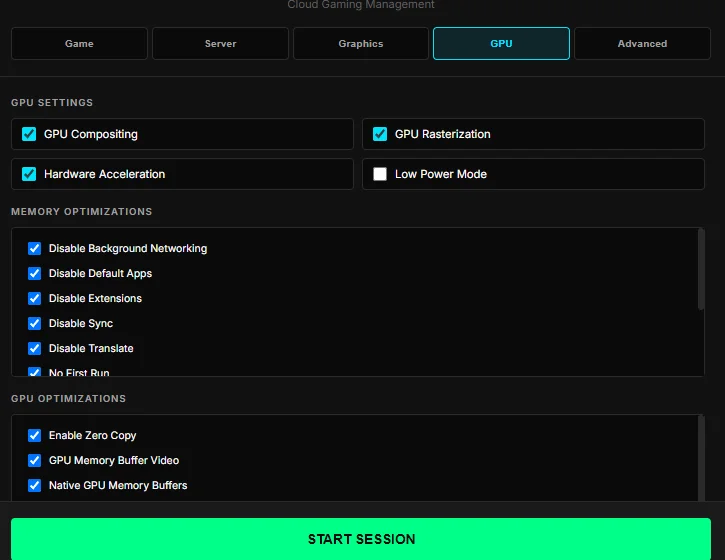This screenshot has width=725, height=560.
Task: Toggle the Disable Sync checkbox
Action: [x=34, y=323]
